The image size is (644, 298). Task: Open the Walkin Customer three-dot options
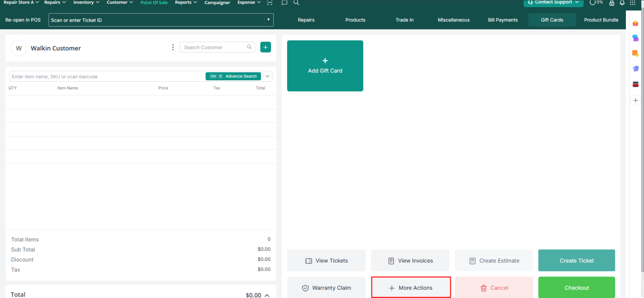pos(173,47)
